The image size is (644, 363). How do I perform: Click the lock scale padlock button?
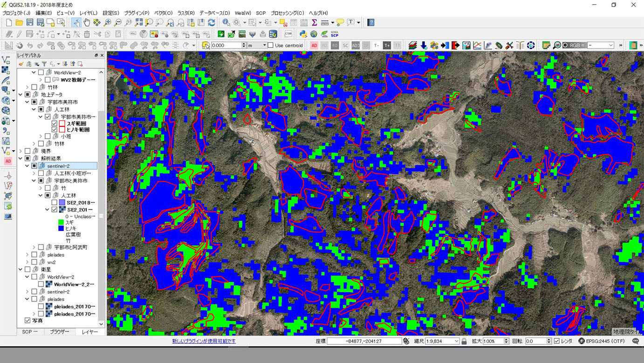coord(464,341)
